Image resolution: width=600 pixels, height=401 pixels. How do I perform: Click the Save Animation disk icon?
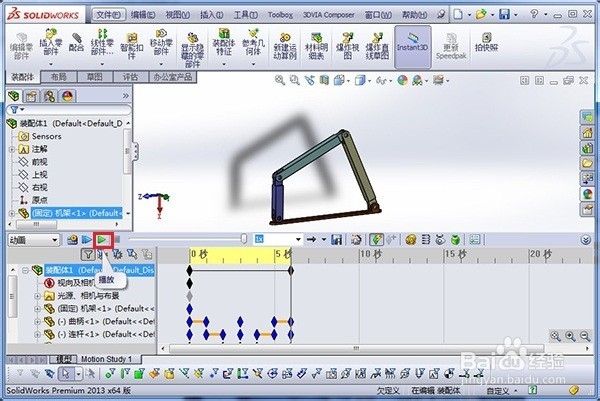click(x=336, y=240)
